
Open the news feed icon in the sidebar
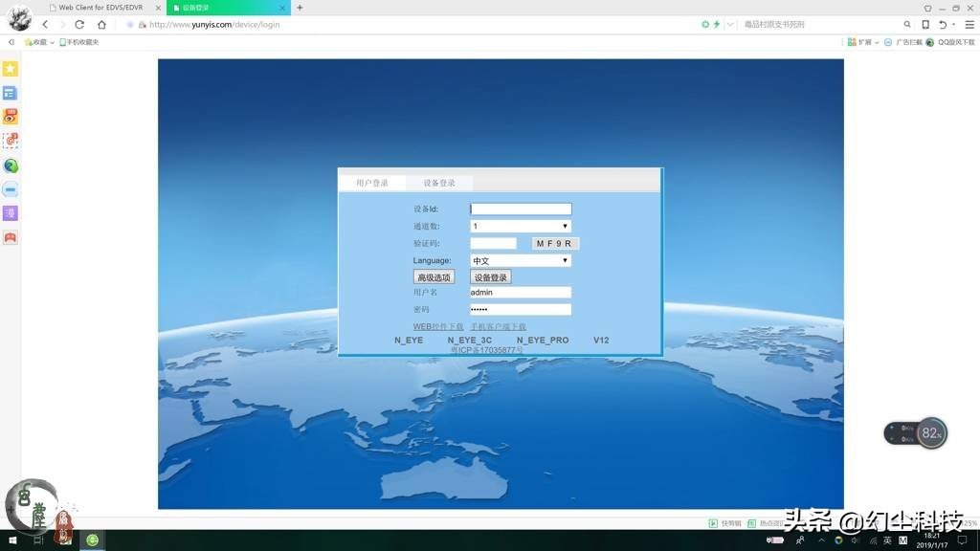(x=11, y=93)
